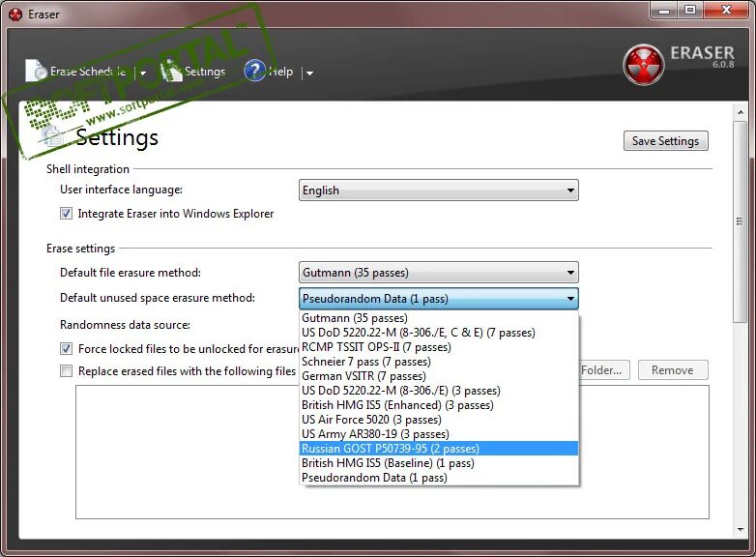This screenshot has height=557, width=756.
Task: Minimize the Eraser window
Action: [664, 10]
